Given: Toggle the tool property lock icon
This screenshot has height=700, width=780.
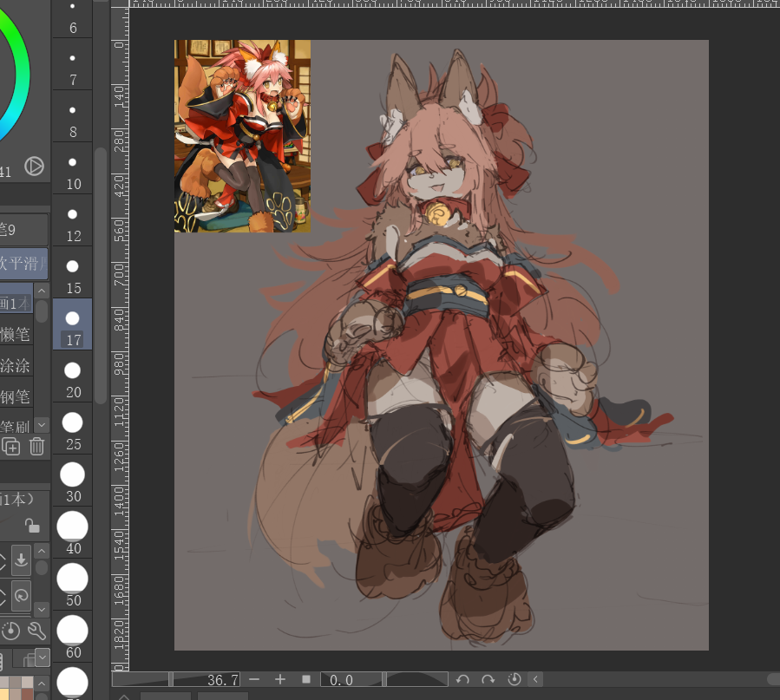Looking at the screenshot, I should click(32, 526).
